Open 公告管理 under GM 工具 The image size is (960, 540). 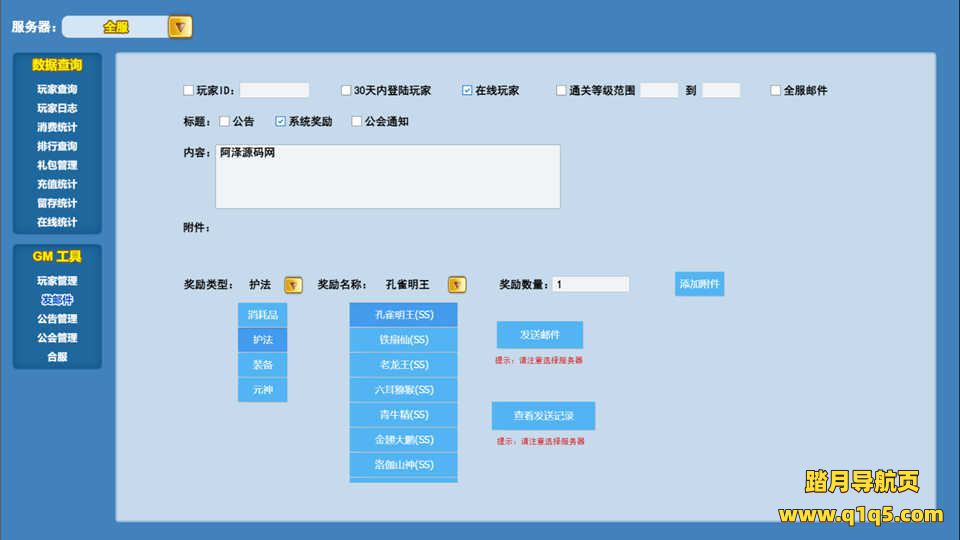pos(57,319)
